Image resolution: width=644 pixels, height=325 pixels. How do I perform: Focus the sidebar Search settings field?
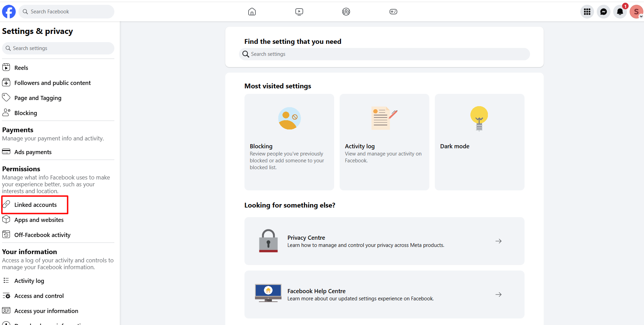58,48
